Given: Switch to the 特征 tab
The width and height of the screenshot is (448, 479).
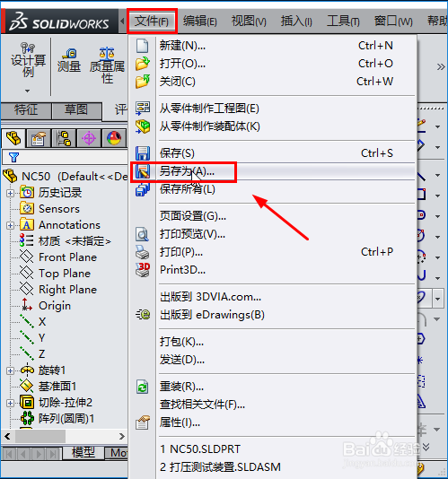Looking at the screenshot, I should point(26,110).
